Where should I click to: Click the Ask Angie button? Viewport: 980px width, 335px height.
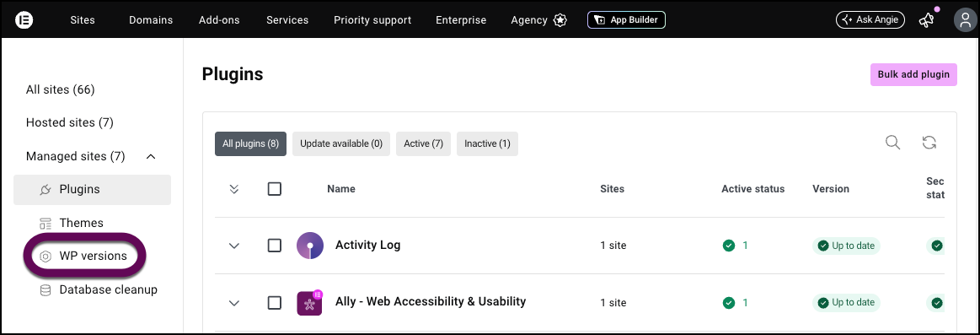(x=870, y=20)
